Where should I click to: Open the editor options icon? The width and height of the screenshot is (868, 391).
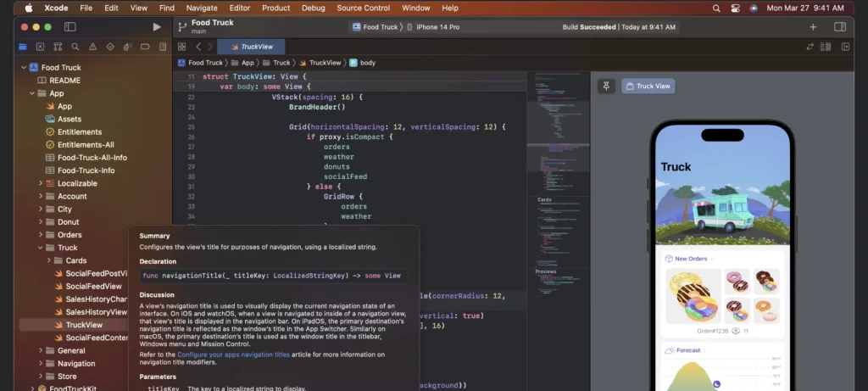[826, 47]
